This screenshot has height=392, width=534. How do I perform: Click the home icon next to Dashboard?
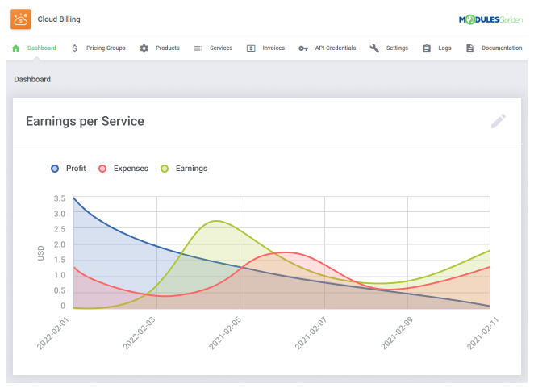coord(15,48)
